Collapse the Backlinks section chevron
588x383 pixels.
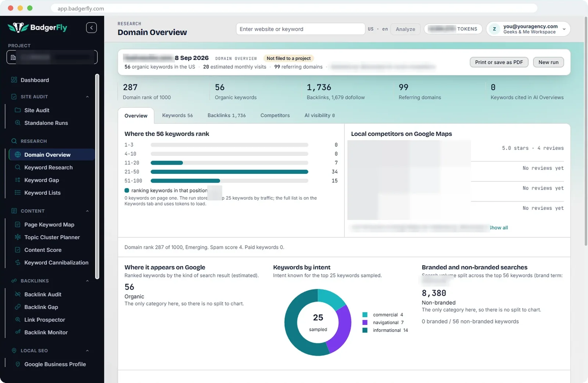[87, 281]
